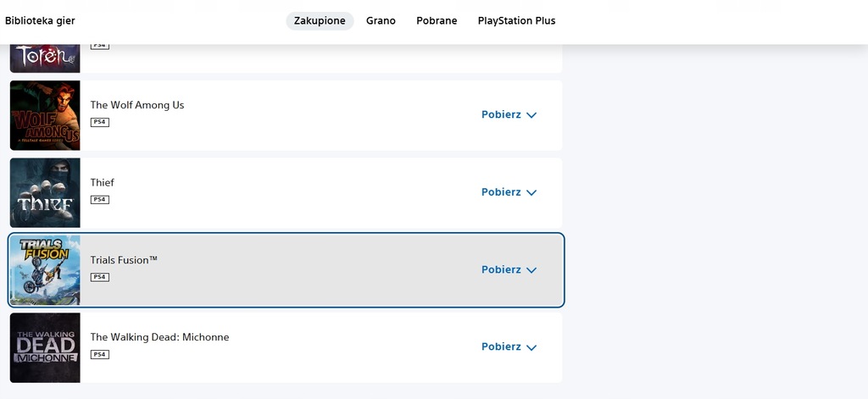Switch to the Grano tab
This screenshot has height=399, width=868.
click(381, 21)
